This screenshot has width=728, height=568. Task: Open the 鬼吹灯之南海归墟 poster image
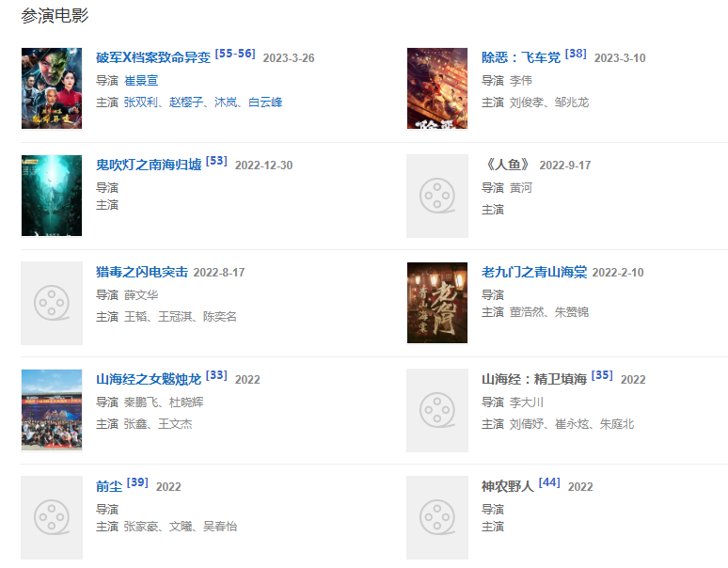[52, 196]
